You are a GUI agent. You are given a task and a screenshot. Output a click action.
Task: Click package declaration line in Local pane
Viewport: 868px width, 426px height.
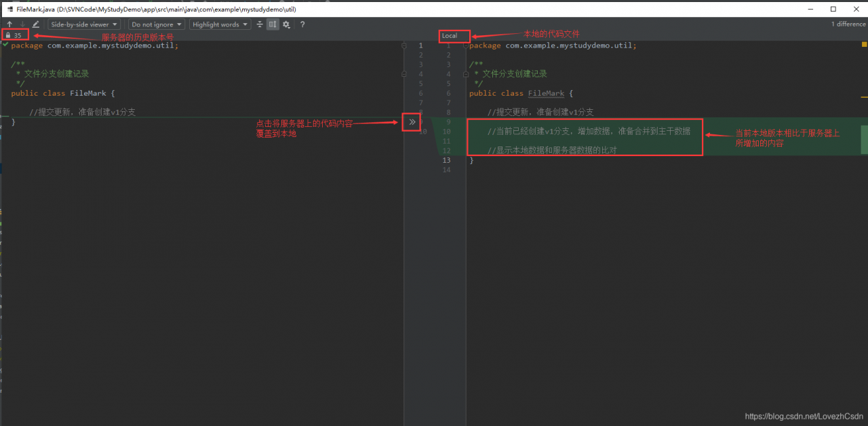[553, 45]
